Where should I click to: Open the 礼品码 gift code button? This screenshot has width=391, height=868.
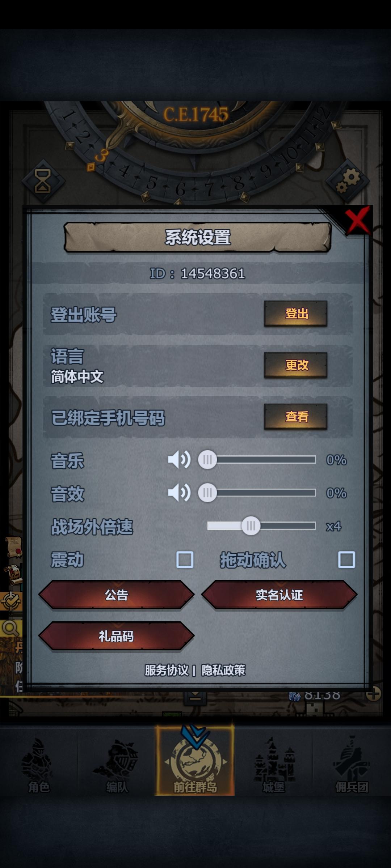(116, 636)
